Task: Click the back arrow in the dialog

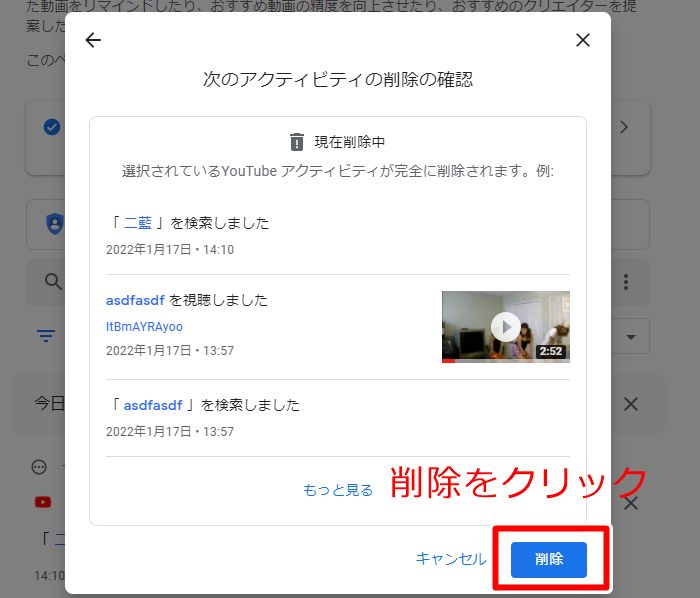Action: click(93, 40)
